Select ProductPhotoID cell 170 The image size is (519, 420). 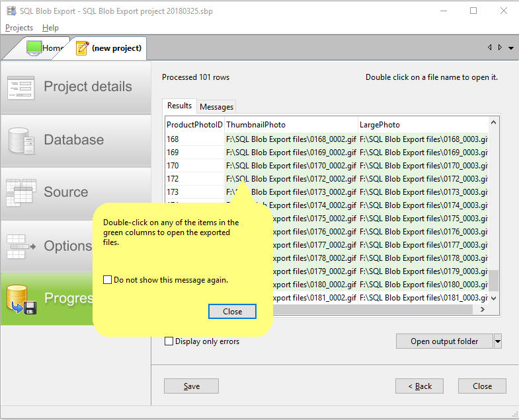coord(194,166)
